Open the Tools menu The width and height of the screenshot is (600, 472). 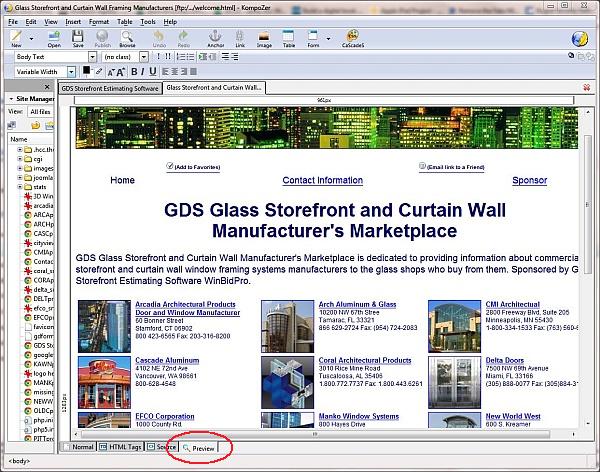148,22
